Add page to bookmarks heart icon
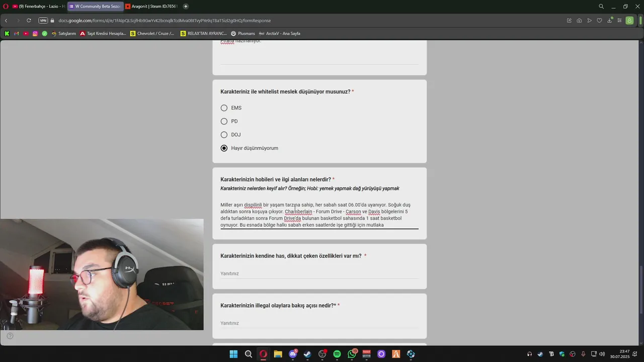Image resolution: width=644 pixels, height=362 pixels. 599,21
